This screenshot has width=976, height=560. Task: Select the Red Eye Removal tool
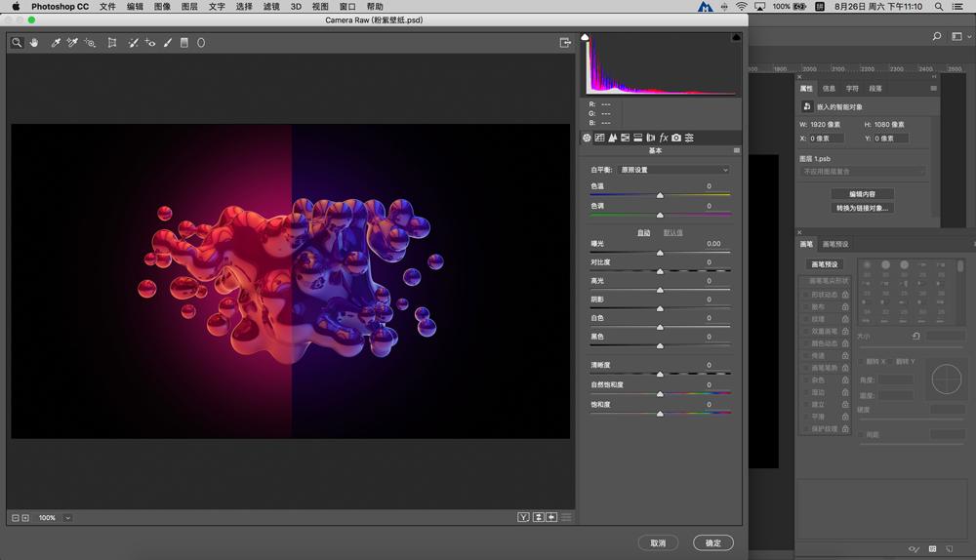[150, 43]
